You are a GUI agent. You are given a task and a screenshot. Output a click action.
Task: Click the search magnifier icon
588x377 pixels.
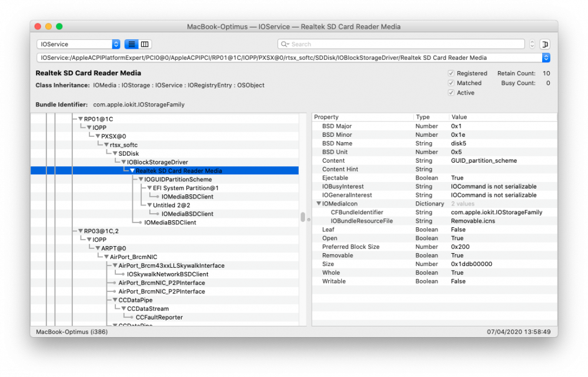point(285,44)
